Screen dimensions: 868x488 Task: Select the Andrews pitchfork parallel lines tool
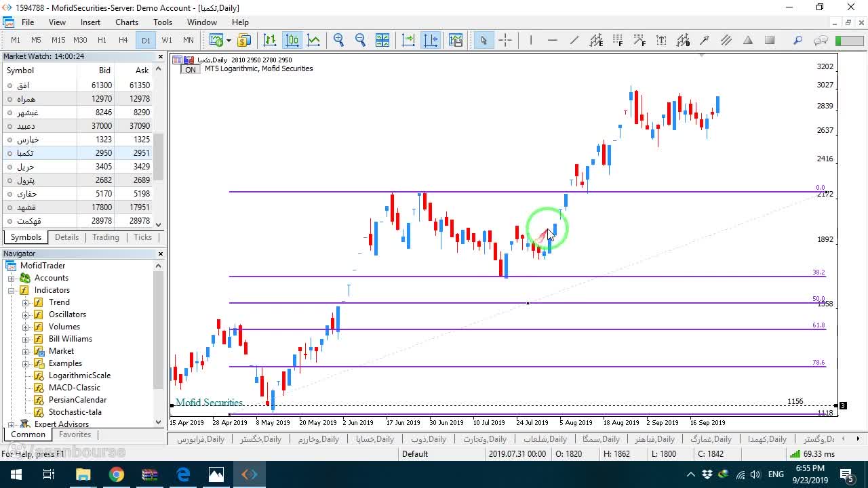pyautogui.click(x=726, y=40)
